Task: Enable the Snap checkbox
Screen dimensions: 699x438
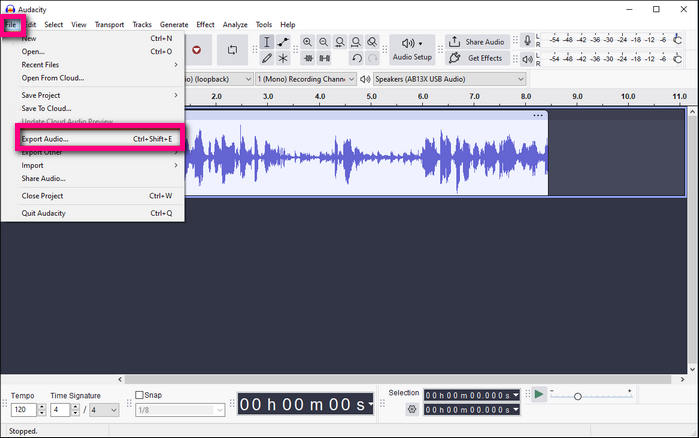Action: click(139, 395)
